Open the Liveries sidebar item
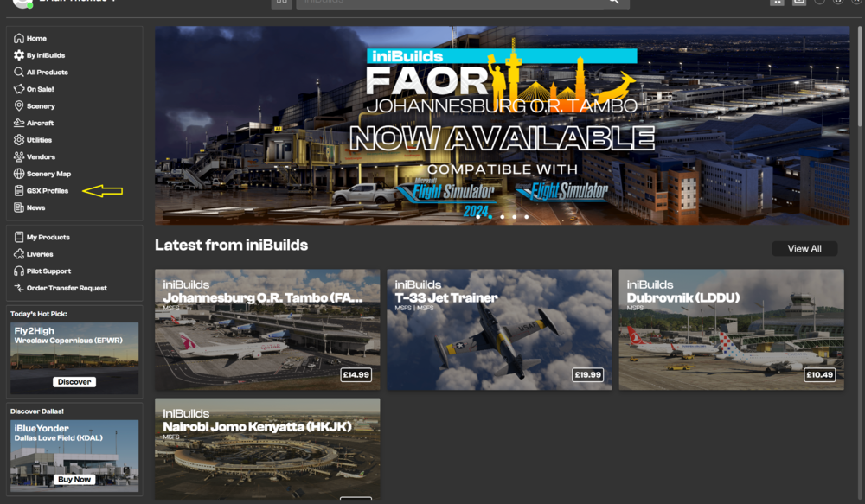Viewport: 865px width, 504px height. coord(40,254)
